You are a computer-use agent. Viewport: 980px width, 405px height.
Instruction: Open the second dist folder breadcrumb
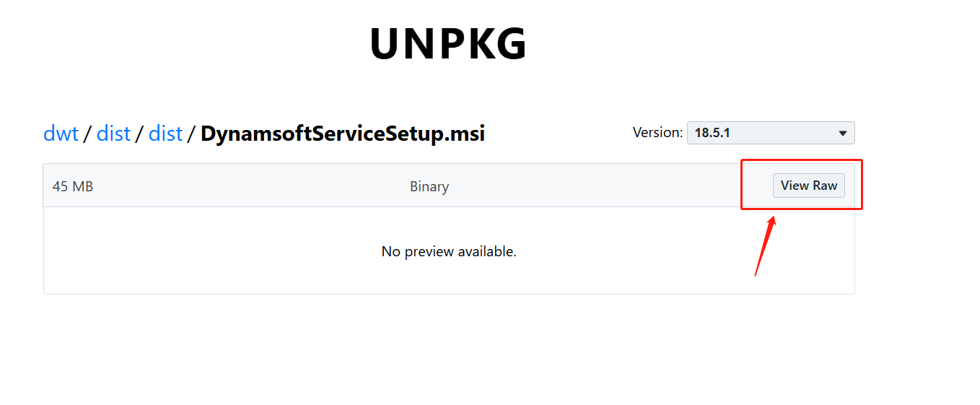(165, 134)
